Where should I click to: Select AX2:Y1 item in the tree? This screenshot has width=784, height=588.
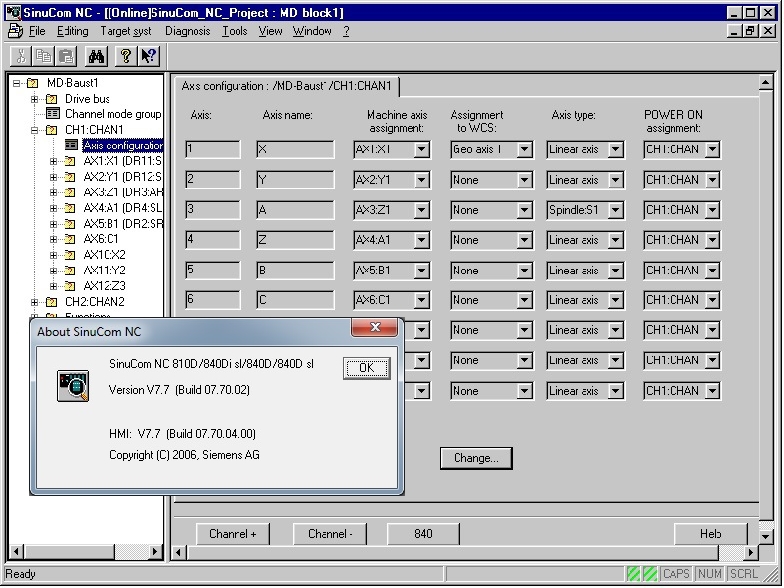tap(123, 177)
